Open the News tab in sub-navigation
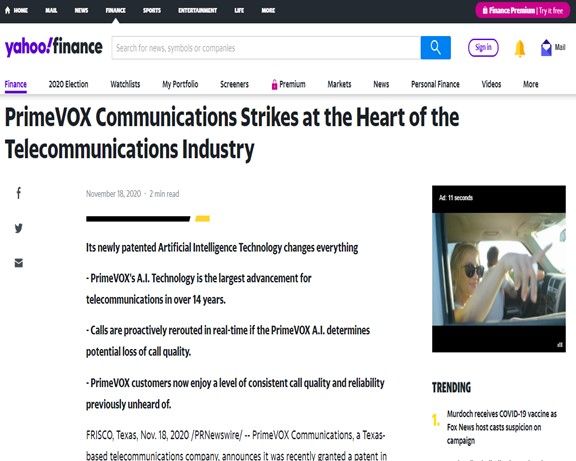 [381, 84]
